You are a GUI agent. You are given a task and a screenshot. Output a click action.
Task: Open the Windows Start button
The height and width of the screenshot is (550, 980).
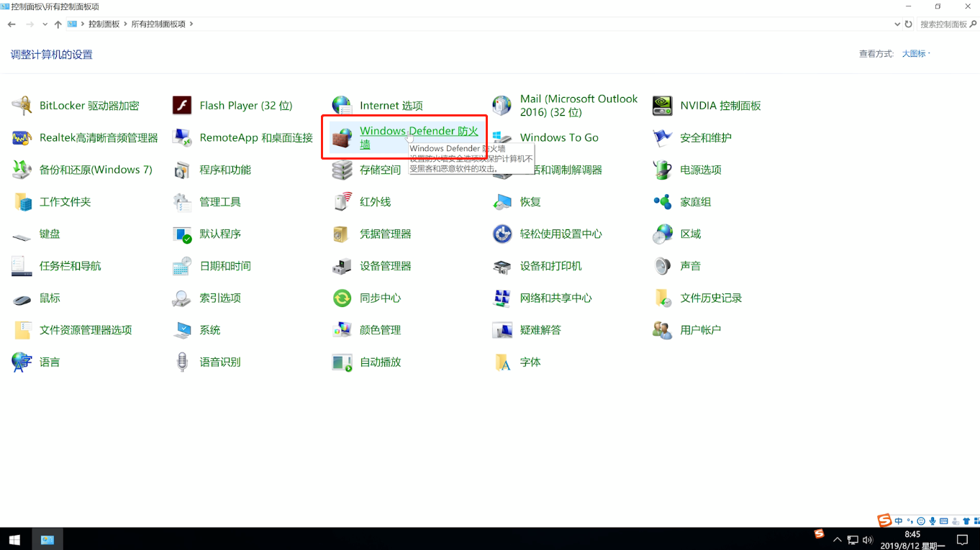(14, 539)
